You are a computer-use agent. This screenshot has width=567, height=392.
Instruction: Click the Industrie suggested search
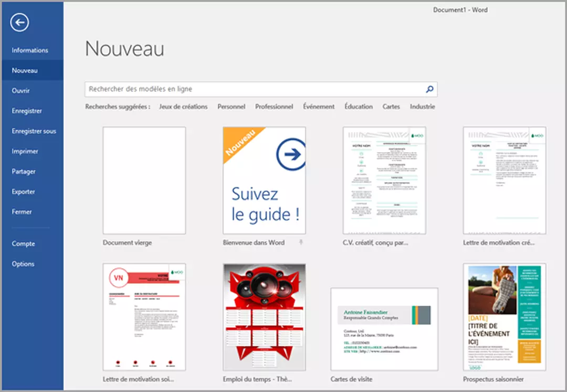(422, 107)
